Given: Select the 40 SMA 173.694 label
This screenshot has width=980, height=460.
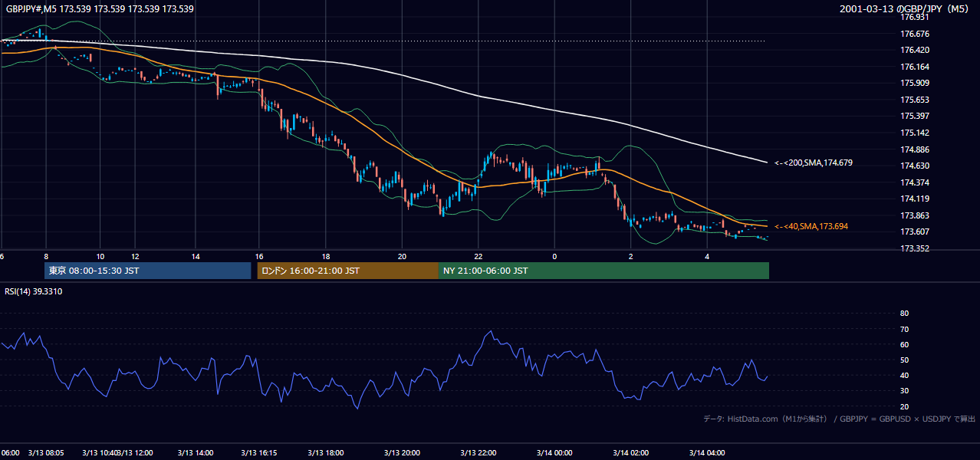Looking at the screenshot, I should click(811, 227).
